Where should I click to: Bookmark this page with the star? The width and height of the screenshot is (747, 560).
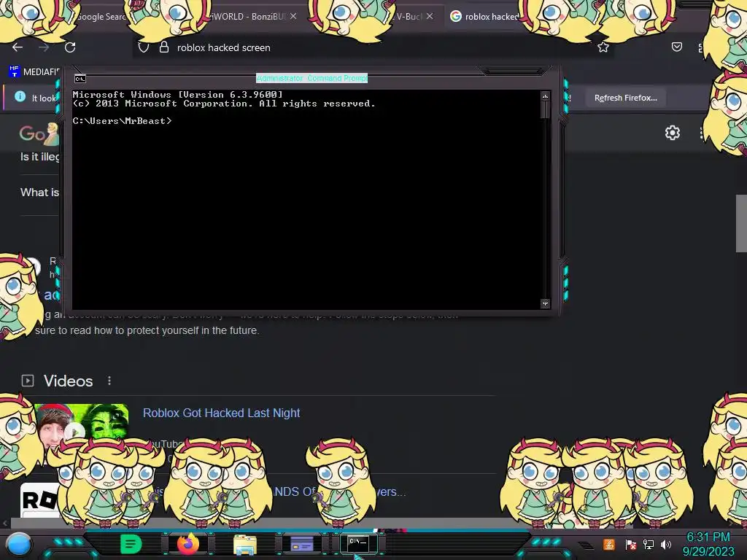[603, 47]
